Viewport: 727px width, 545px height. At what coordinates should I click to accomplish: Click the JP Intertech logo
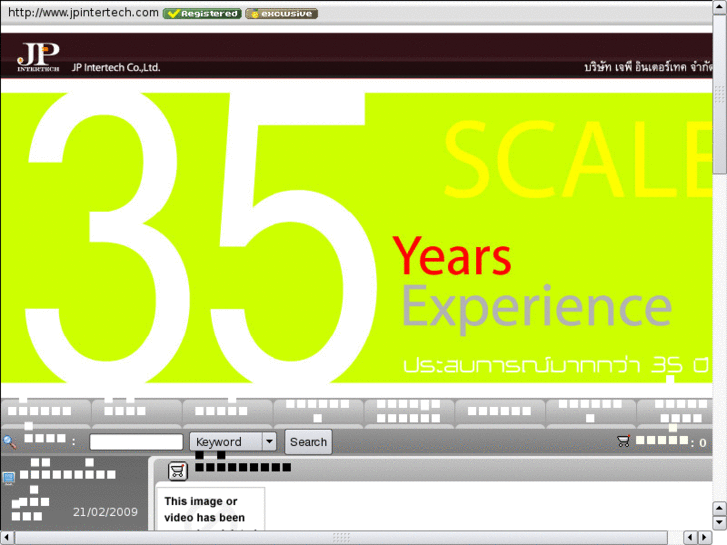pyautogui.click(x=38, y=57)
